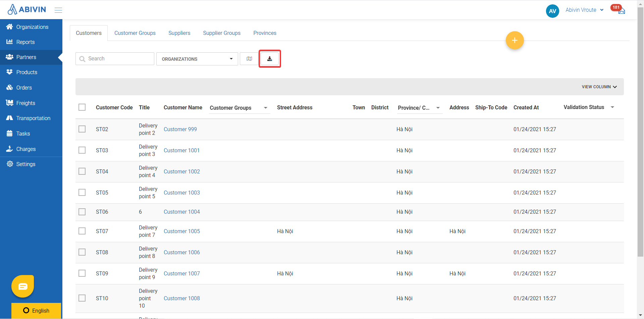Open the map view icon button
644x319 pixels.
249,59
